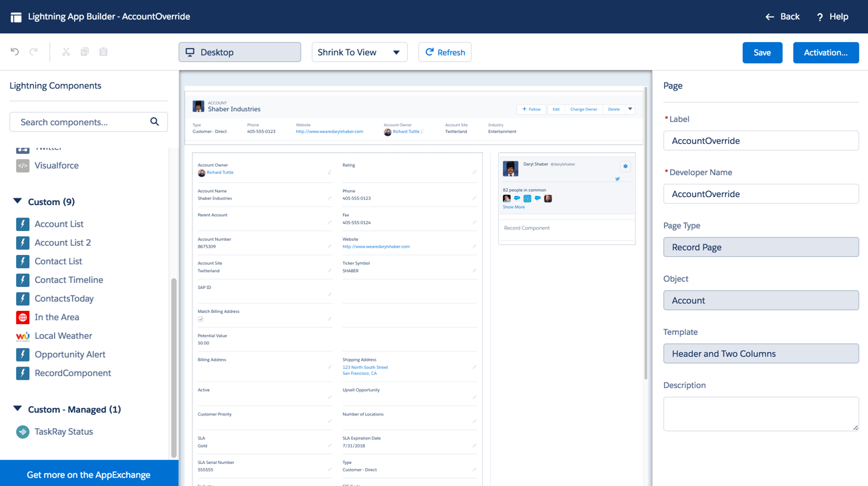
Task: Click the Description text area
Action: (761, 414)
